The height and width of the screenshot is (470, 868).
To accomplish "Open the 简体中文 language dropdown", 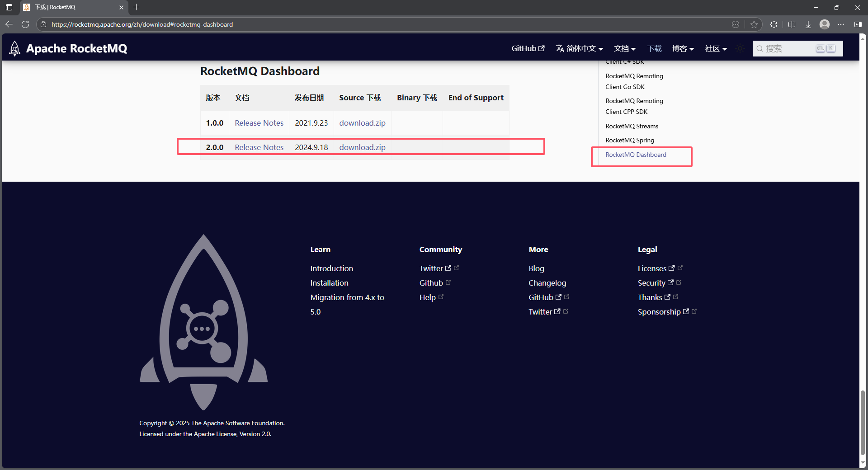I will 580,48.
